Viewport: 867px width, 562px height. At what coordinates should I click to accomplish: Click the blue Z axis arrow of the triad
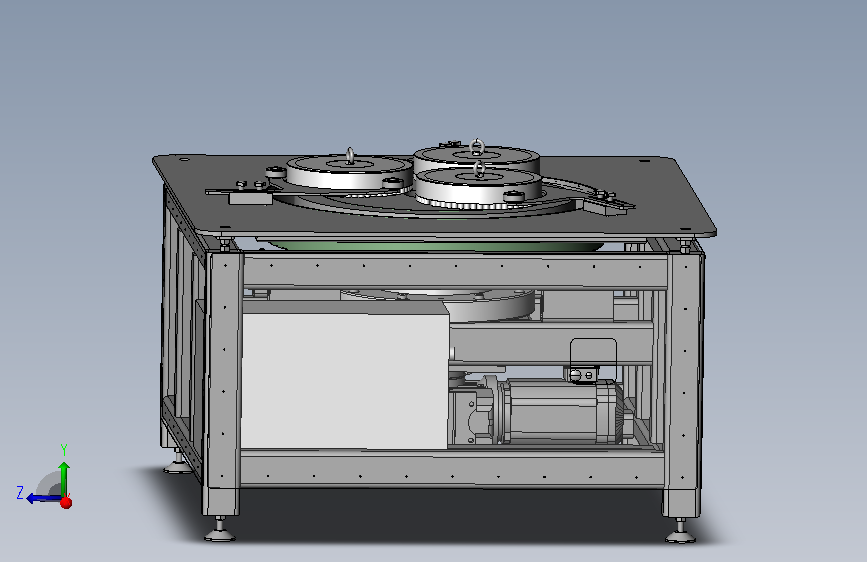(43, 499)
